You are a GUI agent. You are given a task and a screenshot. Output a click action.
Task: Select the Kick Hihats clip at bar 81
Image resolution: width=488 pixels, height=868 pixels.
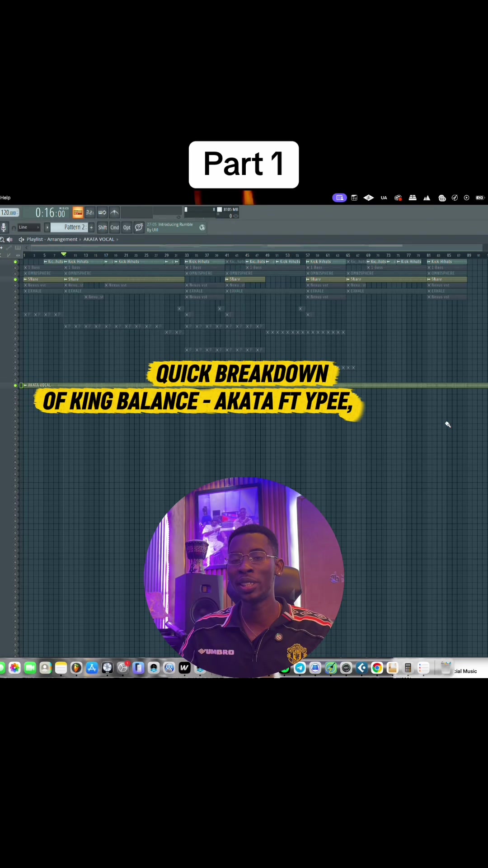[446, 262]
